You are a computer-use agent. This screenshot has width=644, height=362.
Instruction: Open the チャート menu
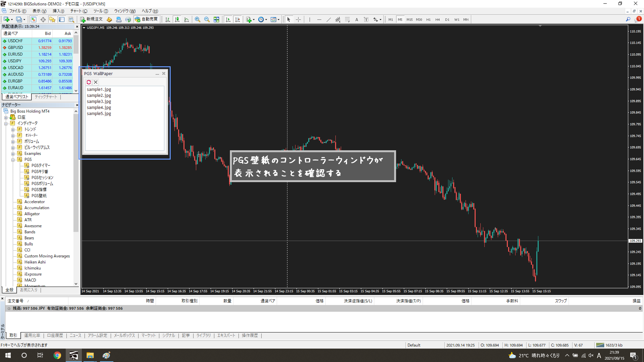(x=79, y=11)
